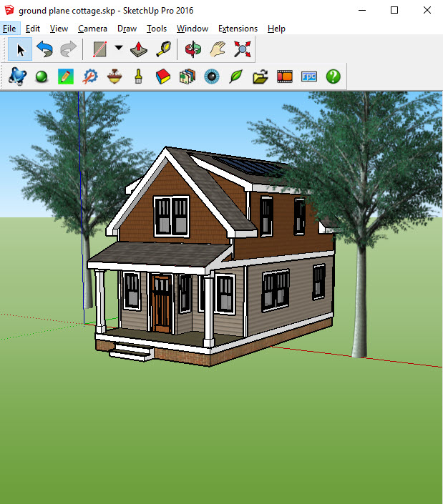The image size is (443, 504).
Task: Open the gear and wrench settings icon
Action: [x=90, y=76]
